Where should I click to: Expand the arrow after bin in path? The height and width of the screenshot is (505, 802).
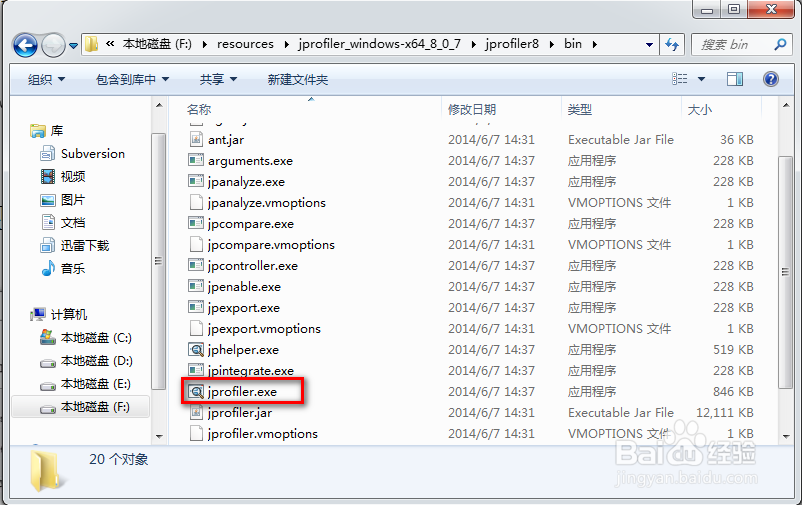pos(595,45)
